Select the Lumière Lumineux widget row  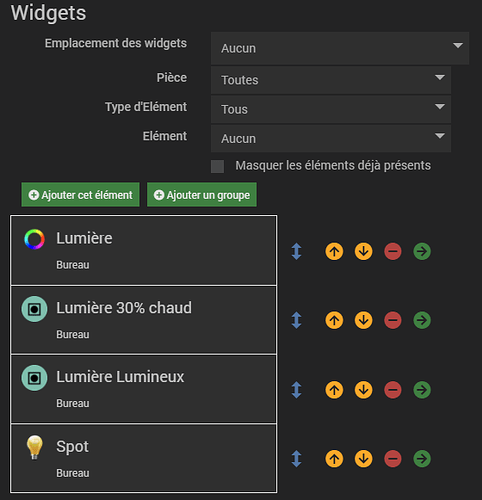pos(143,389)
